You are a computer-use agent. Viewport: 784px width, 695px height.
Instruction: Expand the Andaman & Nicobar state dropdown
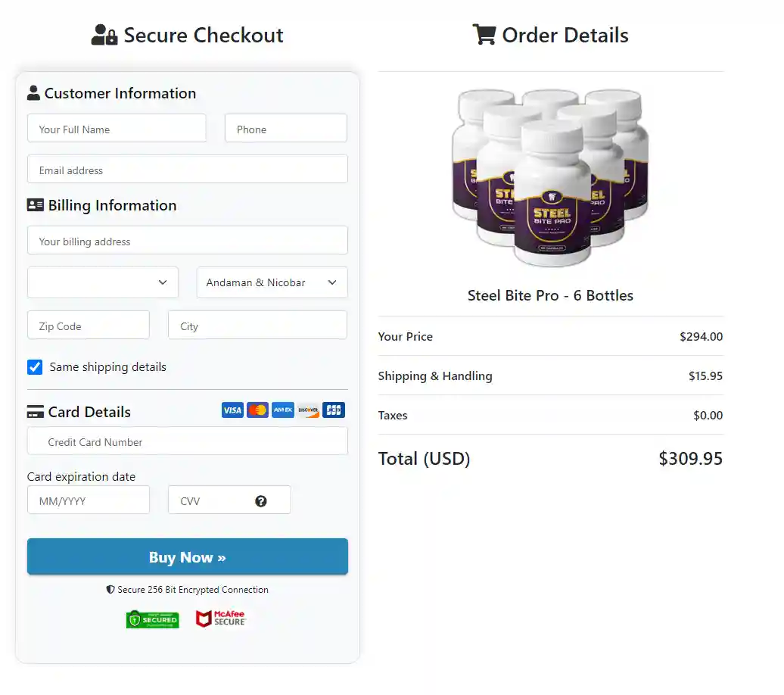[272, 282]
